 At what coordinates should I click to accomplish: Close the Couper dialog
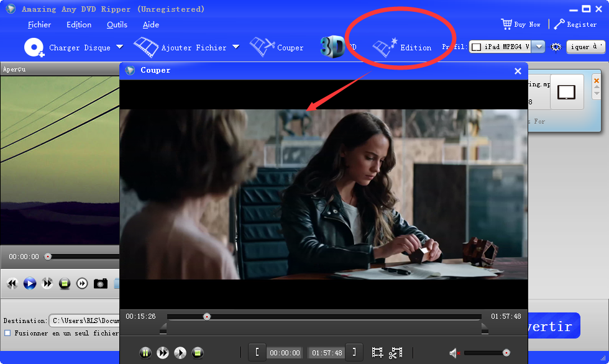tap(518, 71)
